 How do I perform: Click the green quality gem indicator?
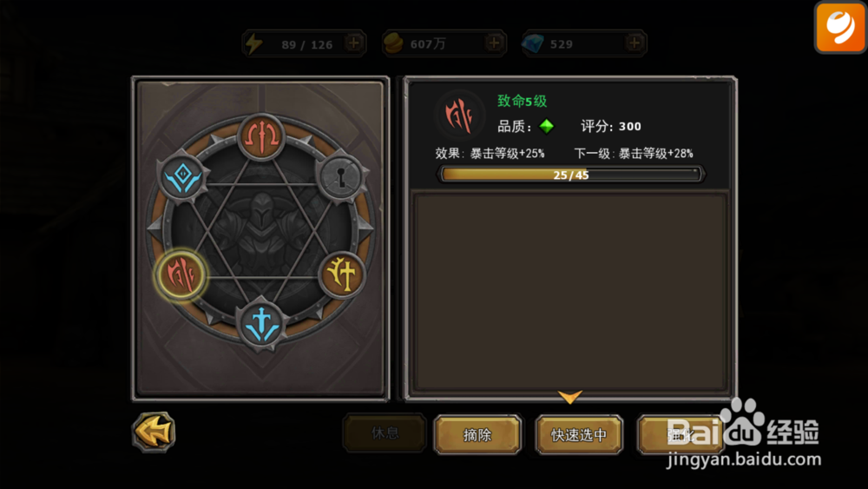click(546, 126)
